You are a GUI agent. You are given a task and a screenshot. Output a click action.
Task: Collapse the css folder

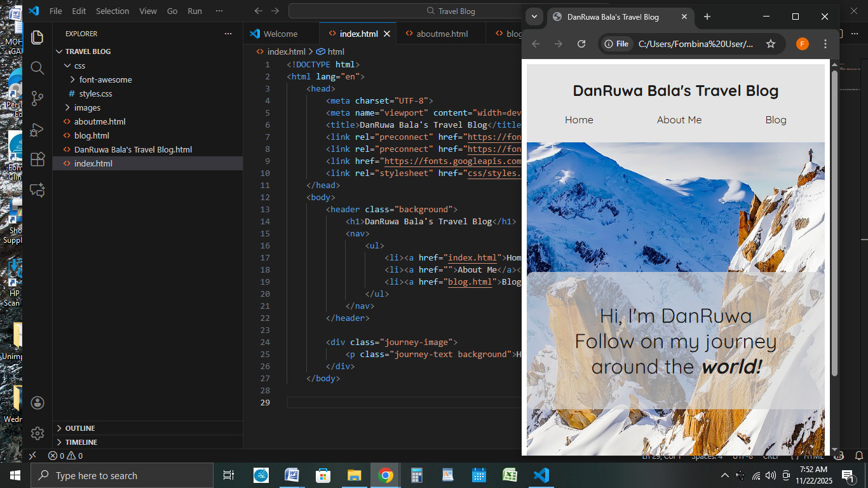[79, 65]
